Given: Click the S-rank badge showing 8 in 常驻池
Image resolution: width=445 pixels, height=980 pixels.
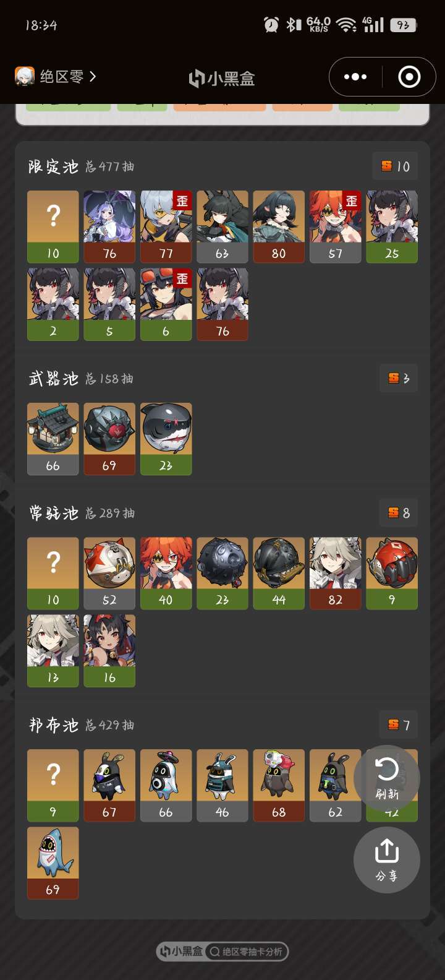Looking at the screenshot, I should pos(399,512).
